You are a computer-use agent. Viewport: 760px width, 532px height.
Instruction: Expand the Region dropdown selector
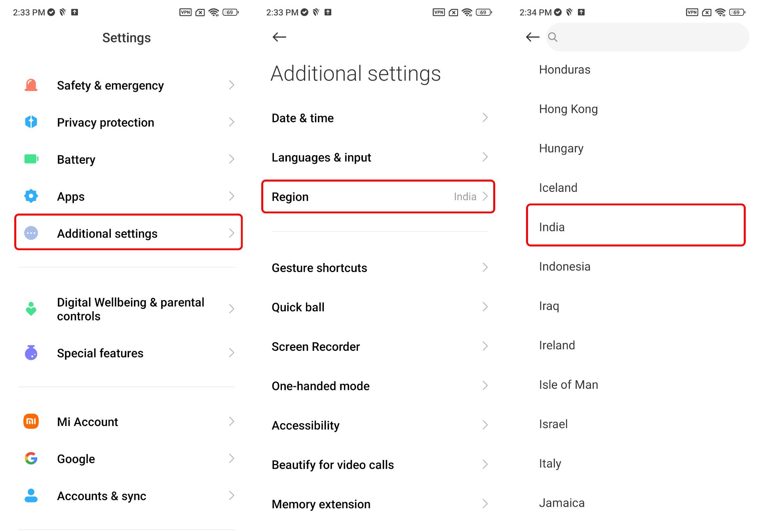pos(380,197)
